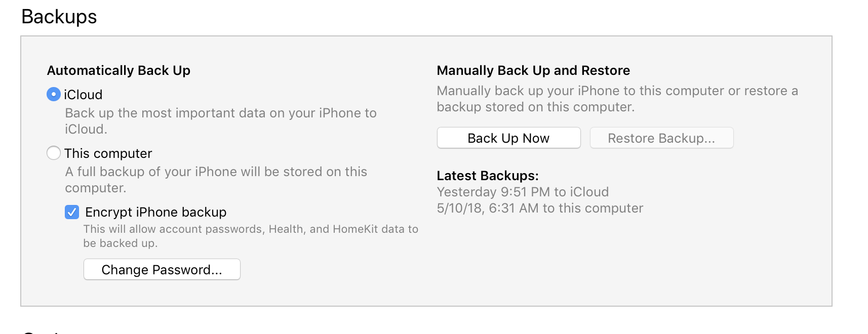
Task: Click the Backups section title
Action: tap(59, 17)
